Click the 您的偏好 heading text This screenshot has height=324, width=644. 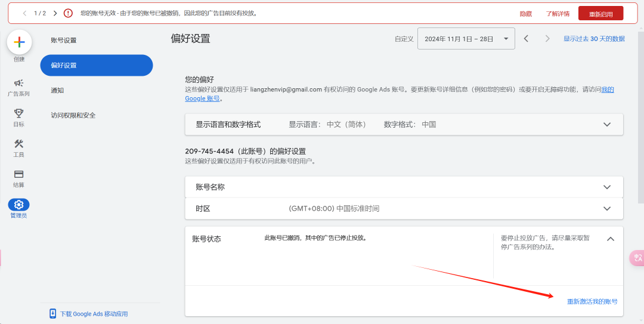tap(199, 79)
